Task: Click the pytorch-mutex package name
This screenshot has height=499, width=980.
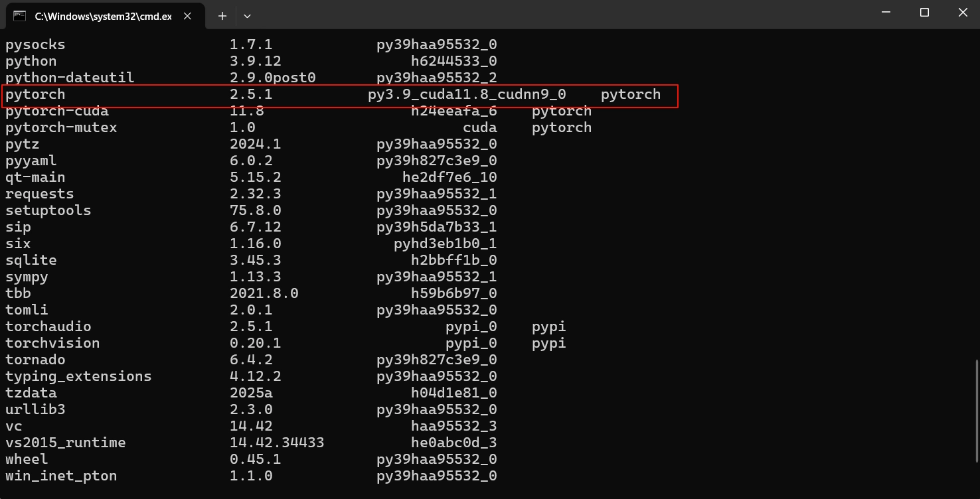Action: tap(61, 127)
